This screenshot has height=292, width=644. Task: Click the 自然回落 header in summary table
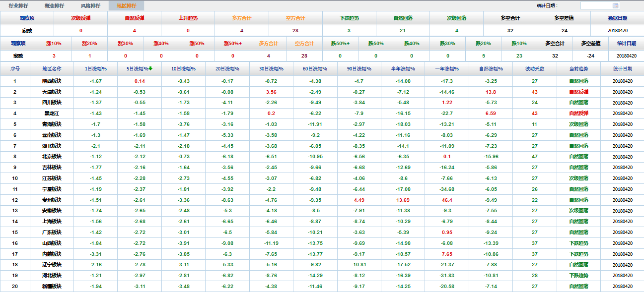pyautogui.click(x=403, y=18)
